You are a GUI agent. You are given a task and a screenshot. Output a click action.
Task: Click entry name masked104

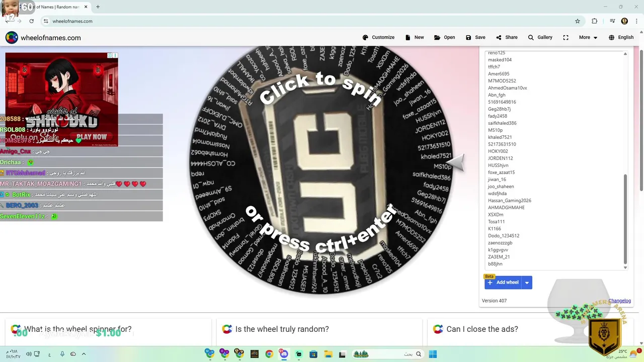coord(500,60)
